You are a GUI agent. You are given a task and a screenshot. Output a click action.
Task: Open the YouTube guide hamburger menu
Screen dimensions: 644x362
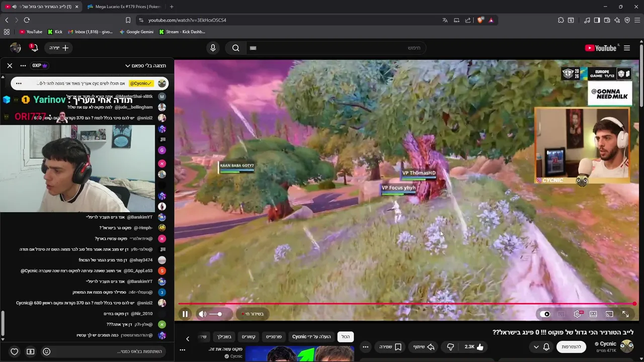(x=627, y=48)
